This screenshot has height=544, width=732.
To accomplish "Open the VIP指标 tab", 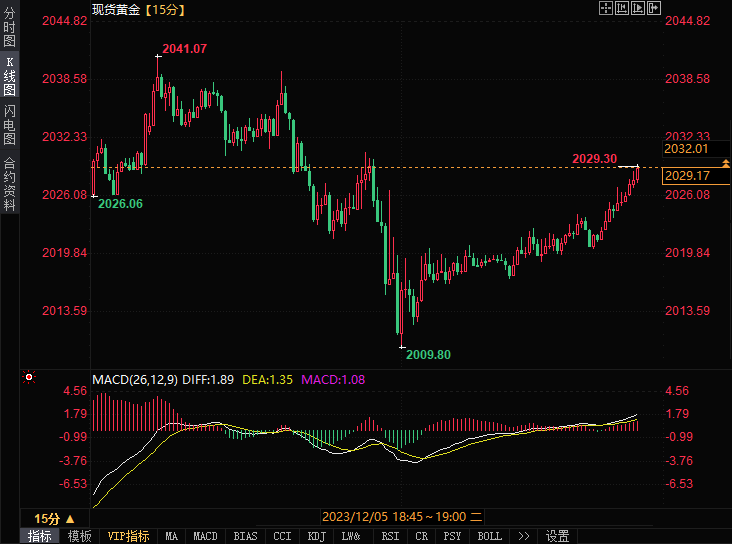I will (x=128, y=536).
